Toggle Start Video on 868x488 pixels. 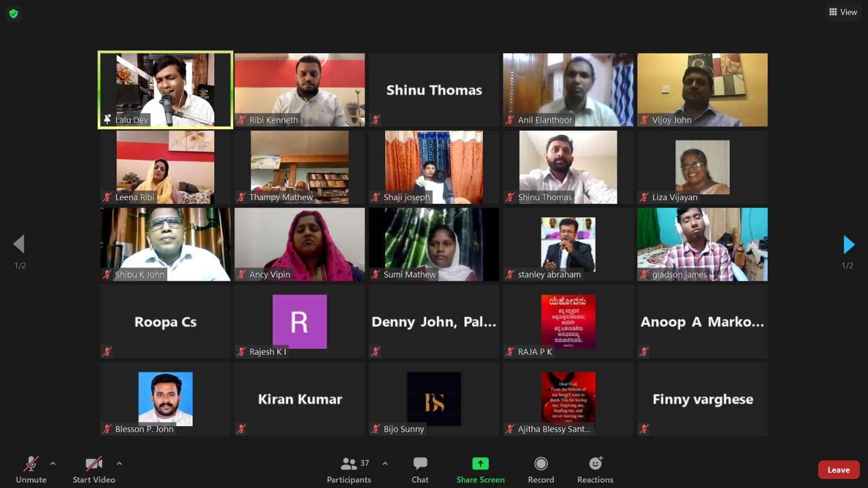(x=94, y=470)
